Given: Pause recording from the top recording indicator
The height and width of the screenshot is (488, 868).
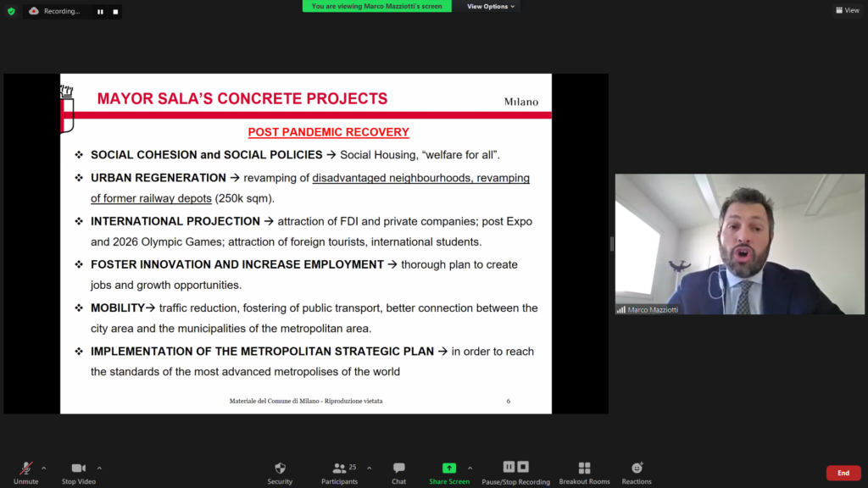Looking at the screenshot, I should [100, 12].
